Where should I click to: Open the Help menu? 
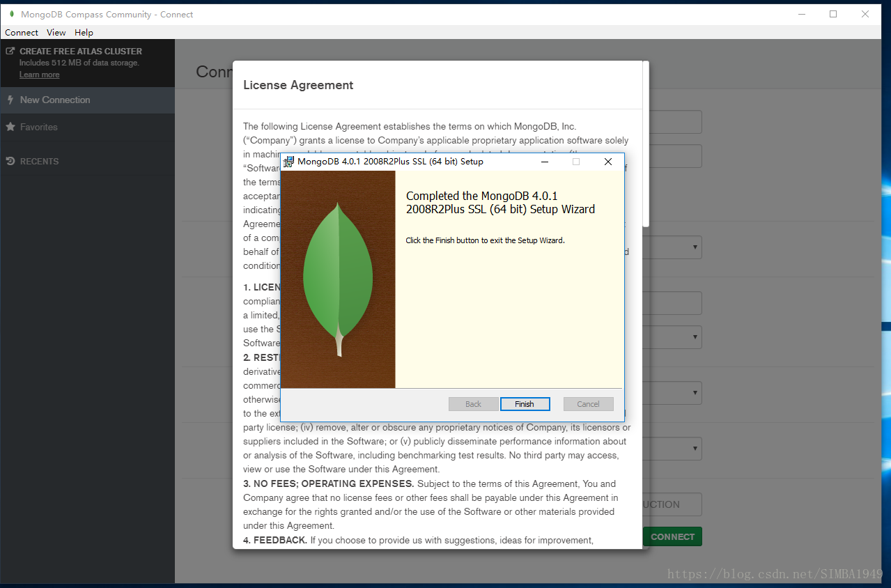point(84,33)
